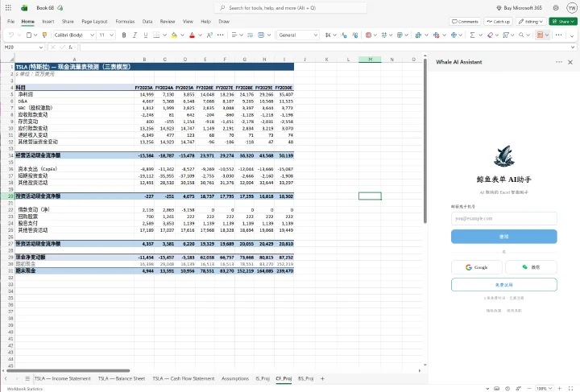The image size is (580, 392).
Task: Expand the ribbon collapse chevron
Action: pyautogui.click(x=572, y=35)
